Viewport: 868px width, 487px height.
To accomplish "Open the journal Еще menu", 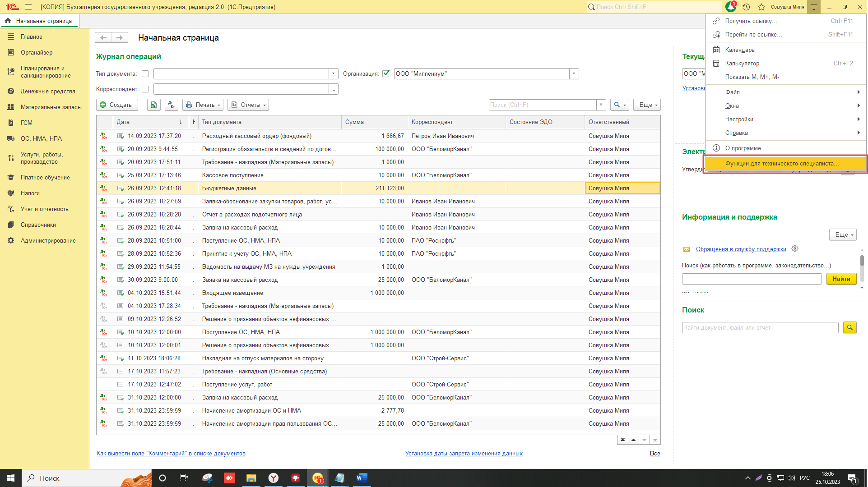I will (647, 105).
